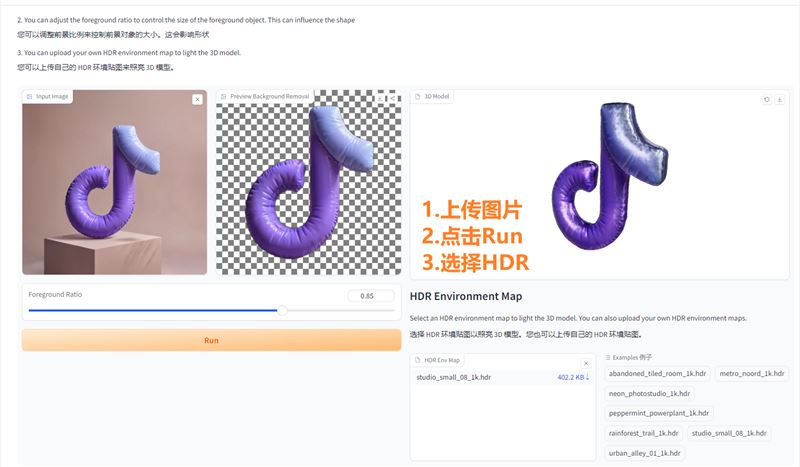The height and width of the screenshot is (467, 800).
Task: Choose example urban_alley_01_1k.hdr
Action: 644,453
